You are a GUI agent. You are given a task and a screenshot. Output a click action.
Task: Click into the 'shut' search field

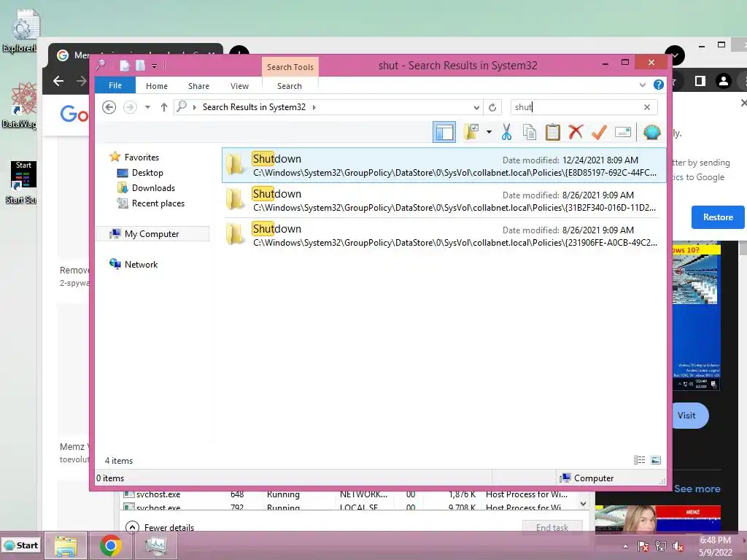575,107
